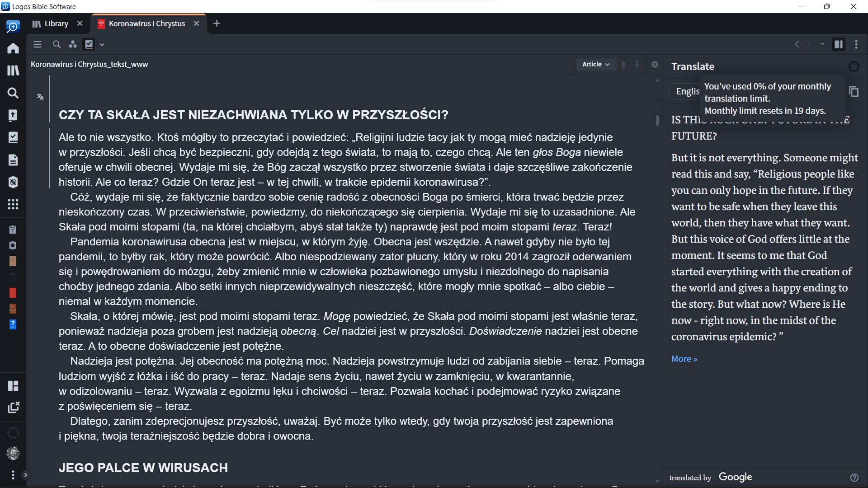This screenshot has width=868, height=488.
Task: Open the Tools grid (nine dots) sidebar icon
Action: (x=13, y=204)
